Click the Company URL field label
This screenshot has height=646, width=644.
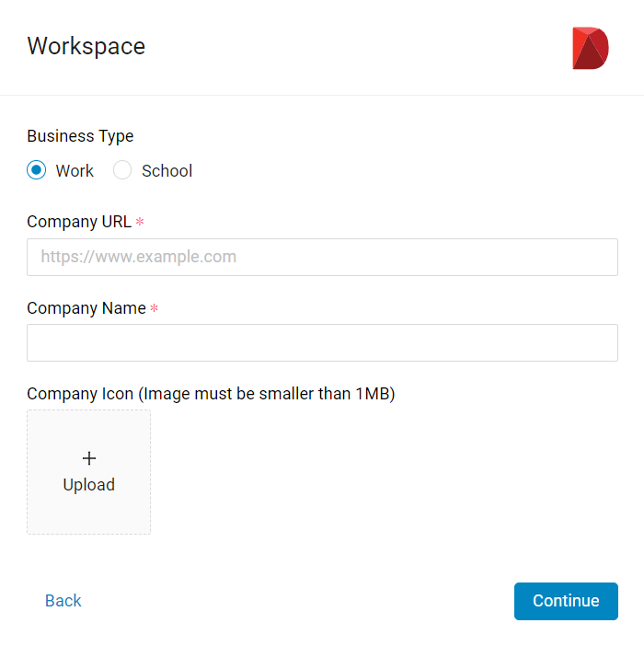click(x=79, y=222)
